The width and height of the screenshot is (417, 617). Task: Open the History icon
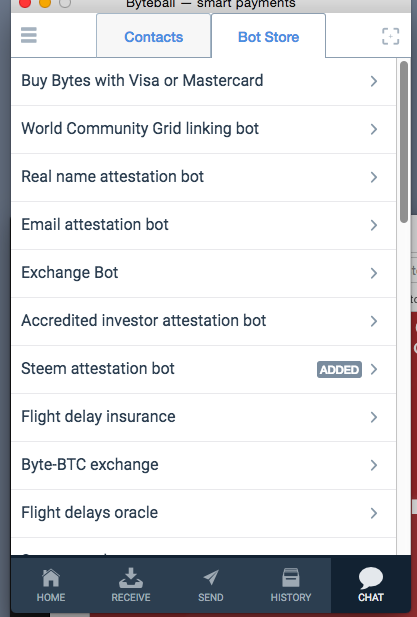[x=291, y=578]
